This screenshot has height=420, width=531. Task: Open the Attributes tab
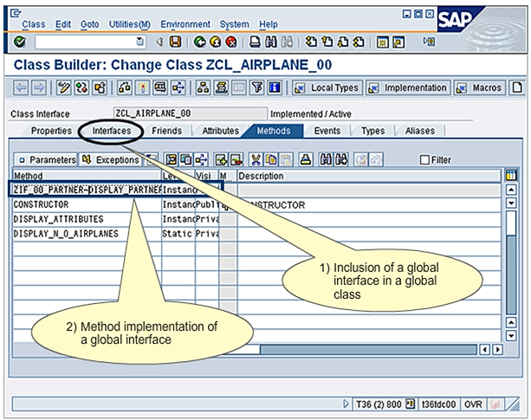pyautogui.click(x=220, y=131)
